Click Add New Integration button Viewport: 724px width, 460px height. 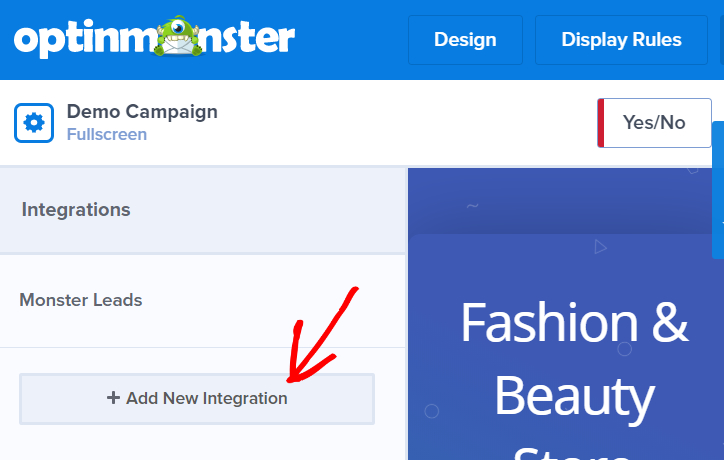coord(197,399)
